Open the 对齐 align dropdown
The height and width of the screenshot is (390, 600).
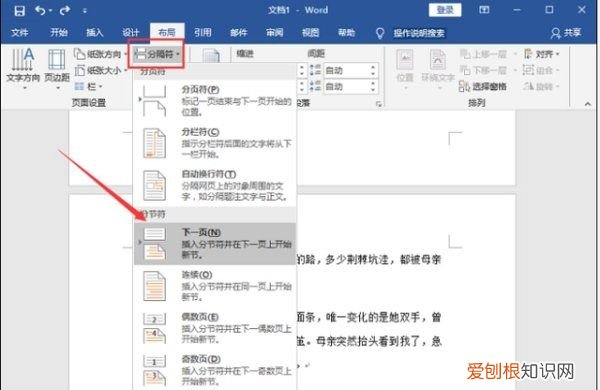pyautogui.click(x=541, y=54)
